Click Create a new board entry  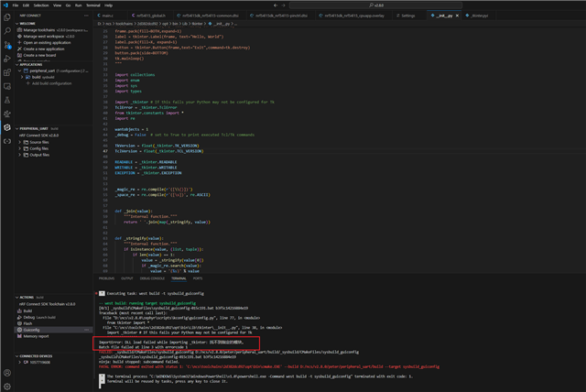coord(39,55)
